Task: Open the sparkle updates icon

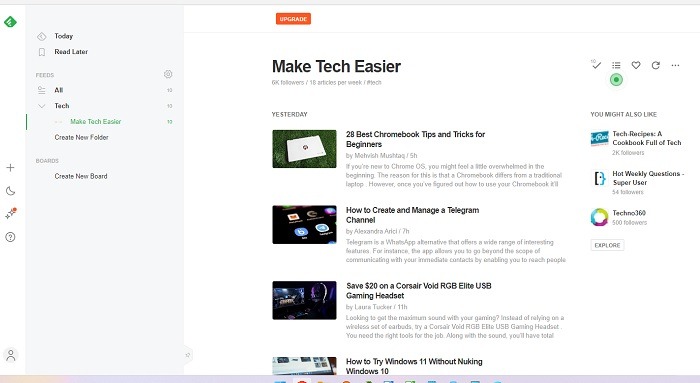Action: point(10,214)
